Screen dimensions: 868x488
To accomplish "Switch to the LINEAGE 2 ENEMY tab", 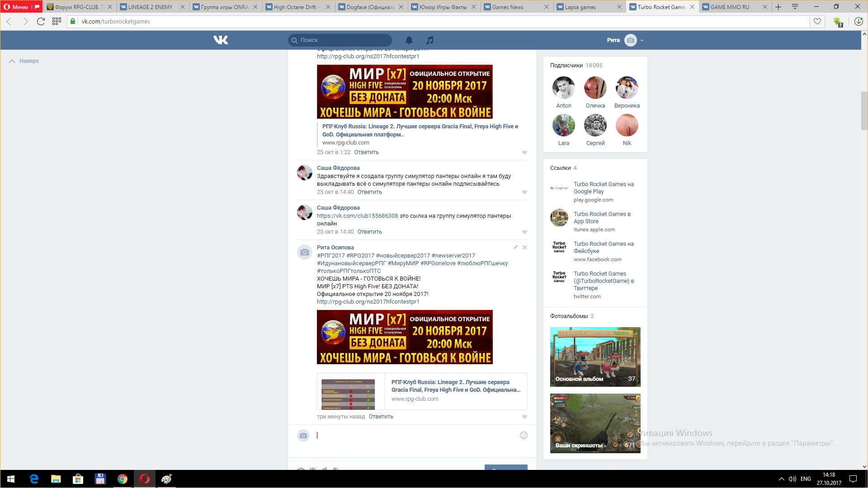I will click(x=151, y=7).
